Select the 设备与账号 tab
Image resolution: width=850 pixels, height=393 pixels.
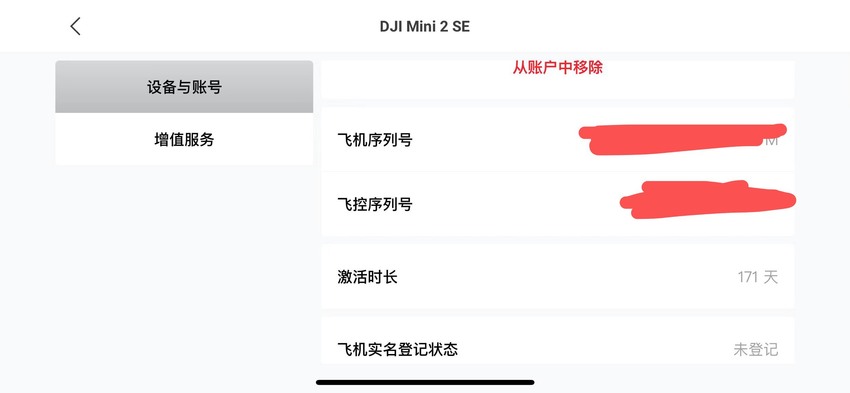point(184,87)
